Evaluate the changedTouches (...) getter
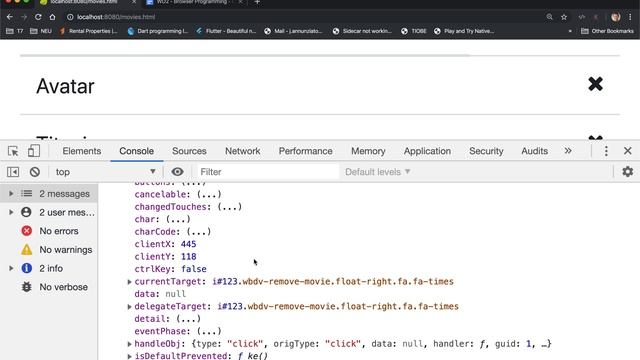 [x=229, y=207]
